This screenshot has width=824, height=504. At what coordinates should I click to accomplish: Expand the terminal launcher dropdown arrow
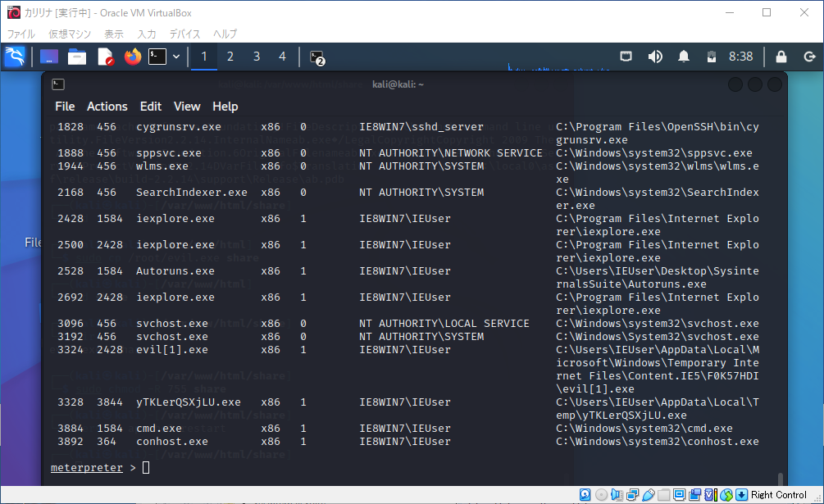click(x=176, y=57)
